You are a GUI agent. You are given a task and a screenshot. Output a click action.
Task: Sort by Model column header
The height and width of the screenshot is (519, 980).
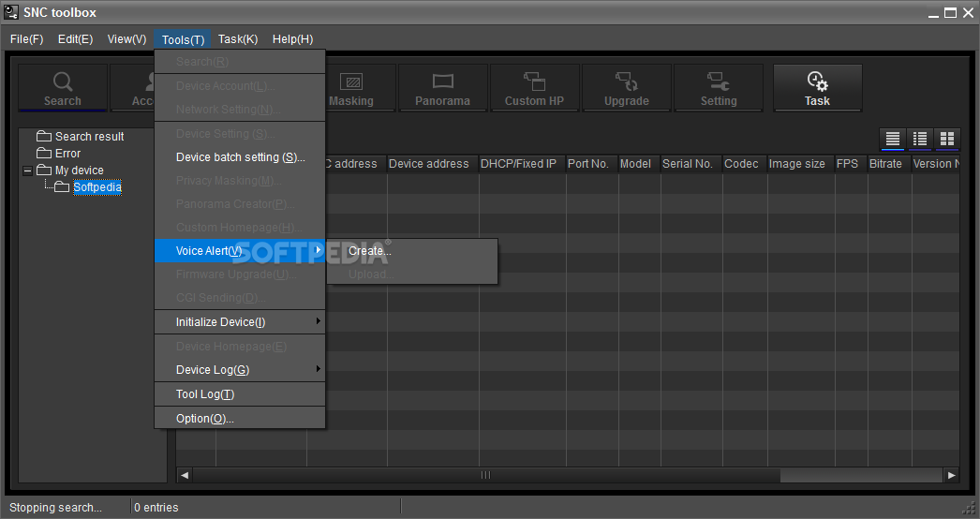[x=639, y=164]
